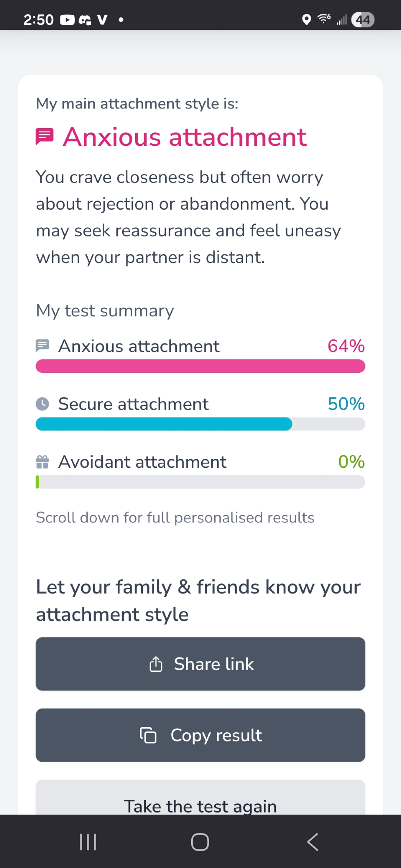This screenshot has height=868, width=401.
Task: Tap the copy icon in Copy result button
Action: 148,735
